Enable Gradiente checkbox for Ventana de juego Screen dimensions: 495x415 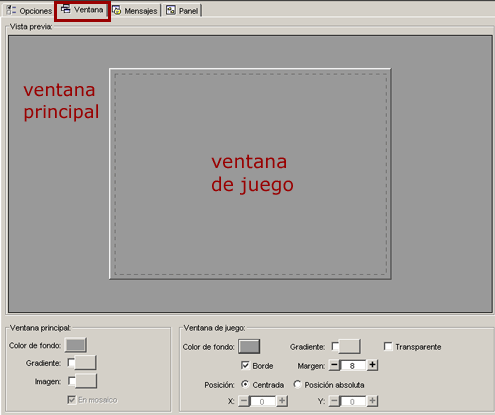[x=335, y=347]
